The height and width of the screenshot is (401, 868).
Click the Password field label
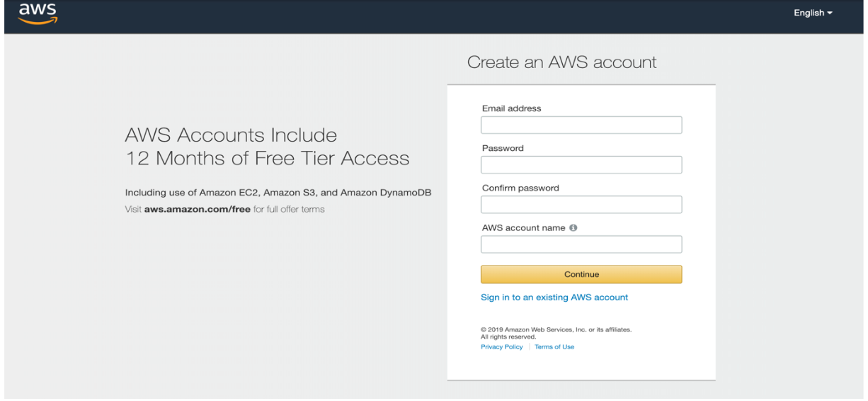[x=503, y=148]
